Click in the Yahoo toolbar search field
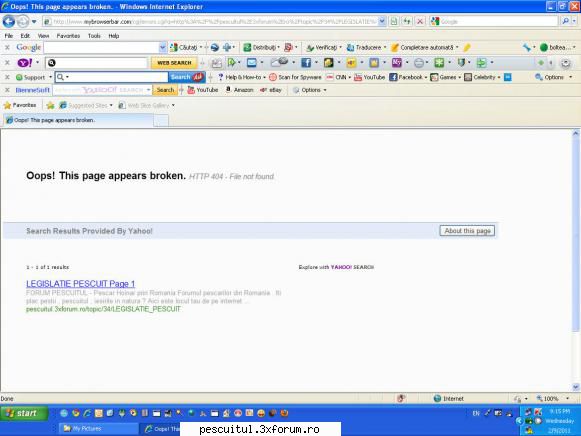Image resolution: width=581 pixels, height=436 pixels. pos(97,63)
